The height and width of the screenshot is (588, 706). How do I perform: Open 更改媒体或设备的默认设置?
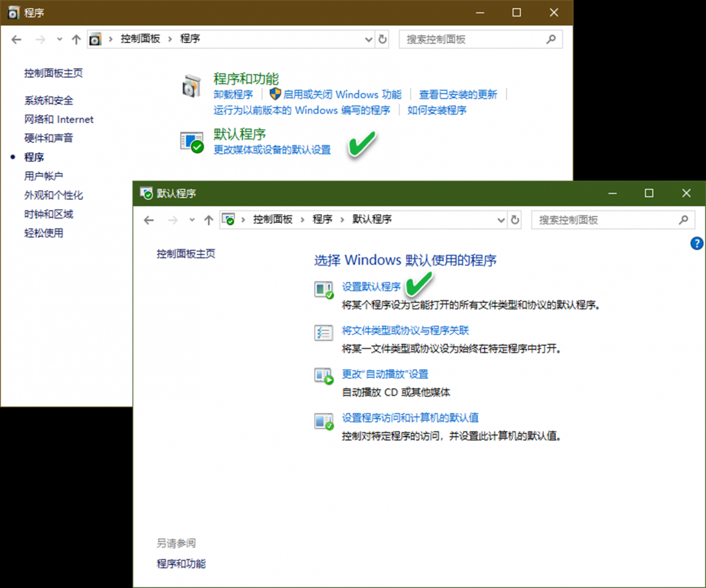(272, 148)
